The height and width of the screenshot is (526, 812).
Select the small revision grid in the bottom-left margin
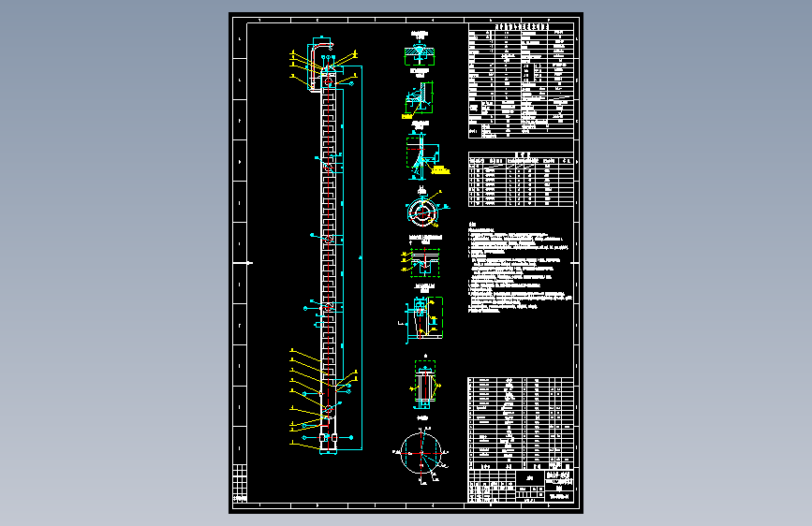240,483
